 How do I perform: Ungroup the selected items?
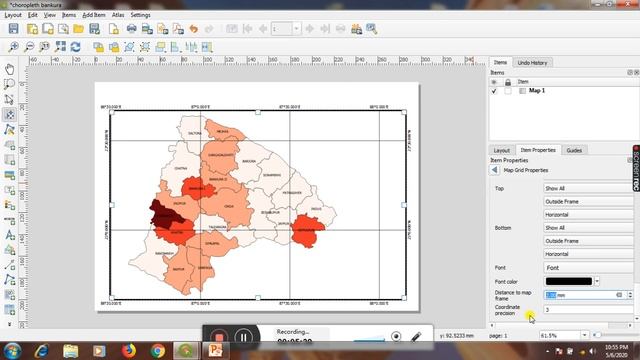coord(145,47)
